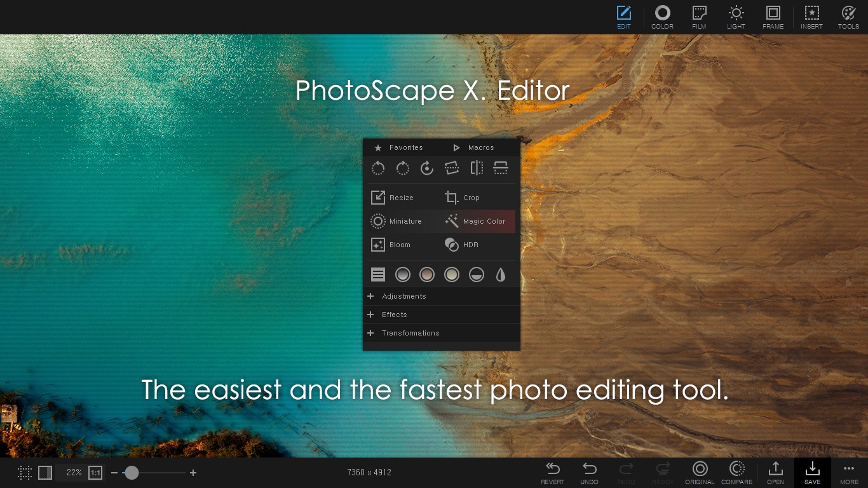Open the Frame tab
The width and height of the screenshot is (868, 488).
coord(773,17)
